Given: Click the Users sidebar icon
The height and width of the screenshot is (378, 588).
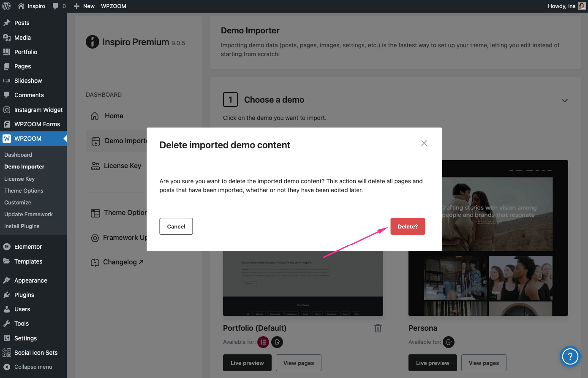Looking at the screenshot, I should coord(7,309).
